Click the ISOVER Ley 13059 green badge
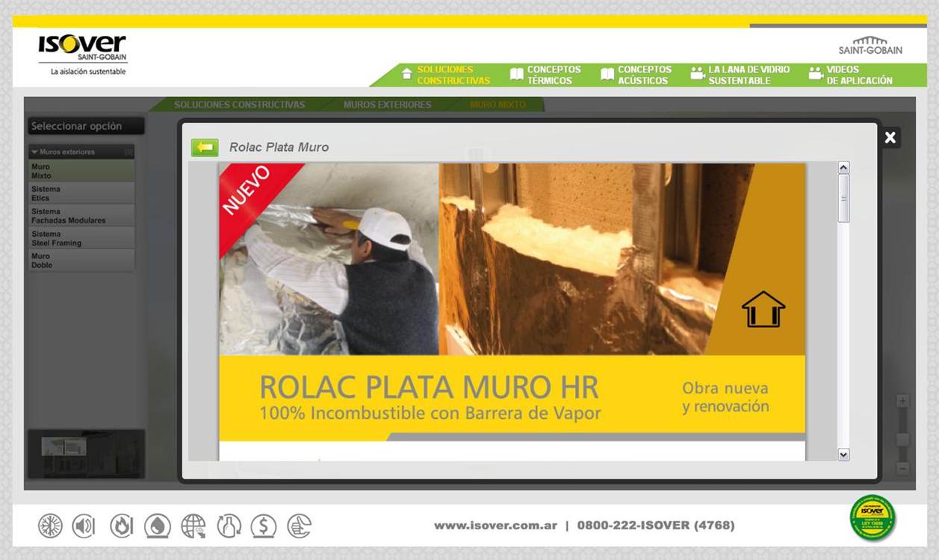 tap(873, 518)
